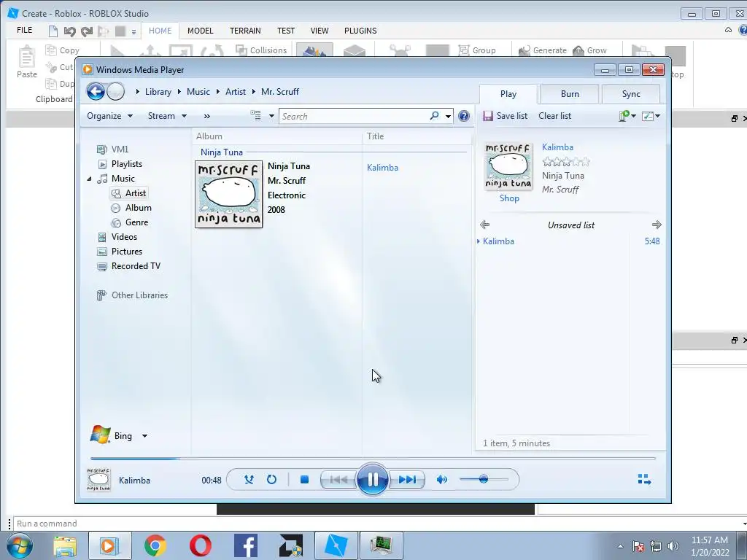747x560 pixels.
Task: Click Undo in Roblox Studio toolbar
Action: pyautogui.click(x=70, y=31)
